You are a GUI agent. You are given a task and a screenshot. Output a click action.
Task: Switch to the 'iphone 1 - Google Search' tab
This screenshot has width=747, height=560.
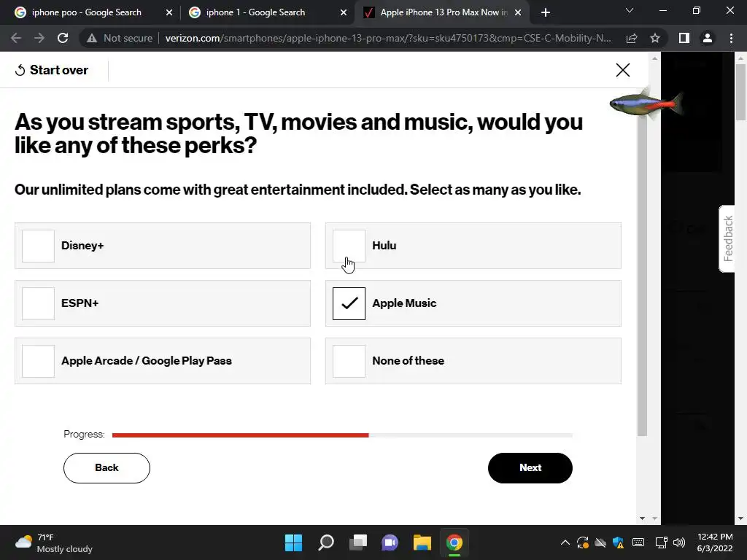coord(255,12)
